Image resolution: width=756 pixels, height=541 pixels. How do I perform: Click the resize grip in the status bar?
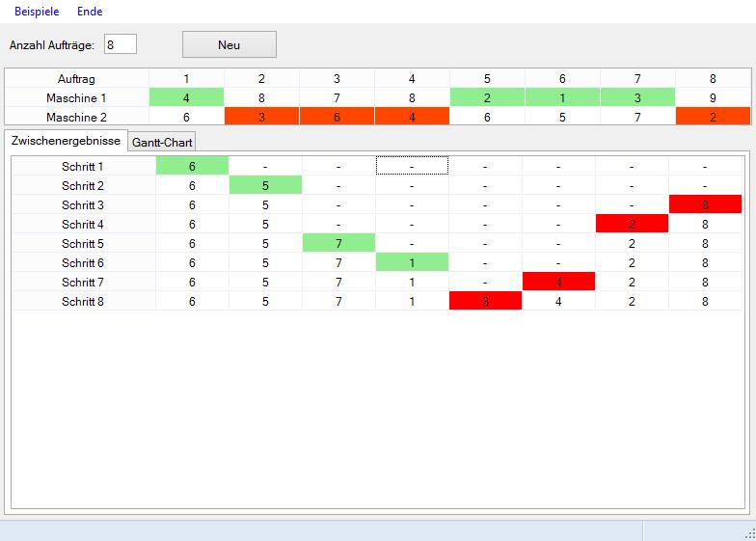748,532
